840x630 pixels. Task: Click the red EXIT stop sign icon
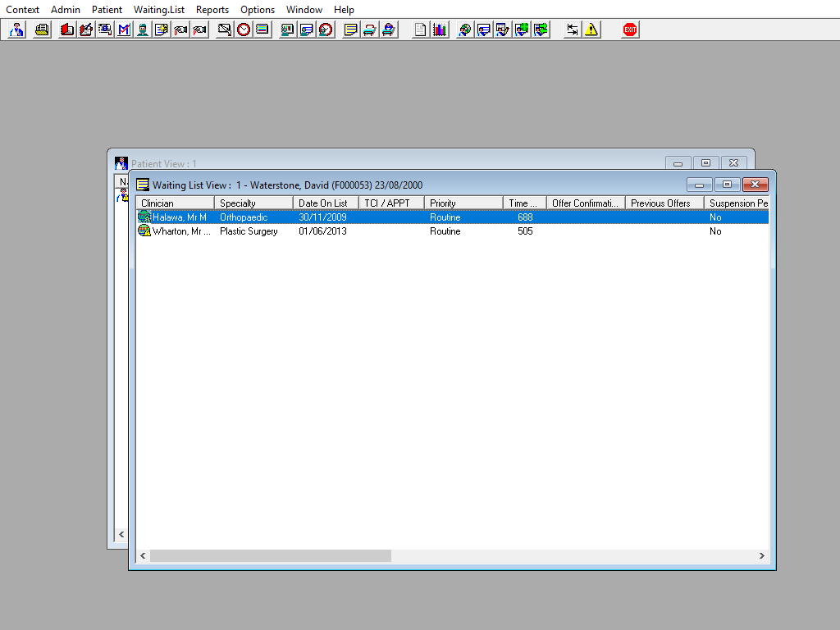[630, 30]
